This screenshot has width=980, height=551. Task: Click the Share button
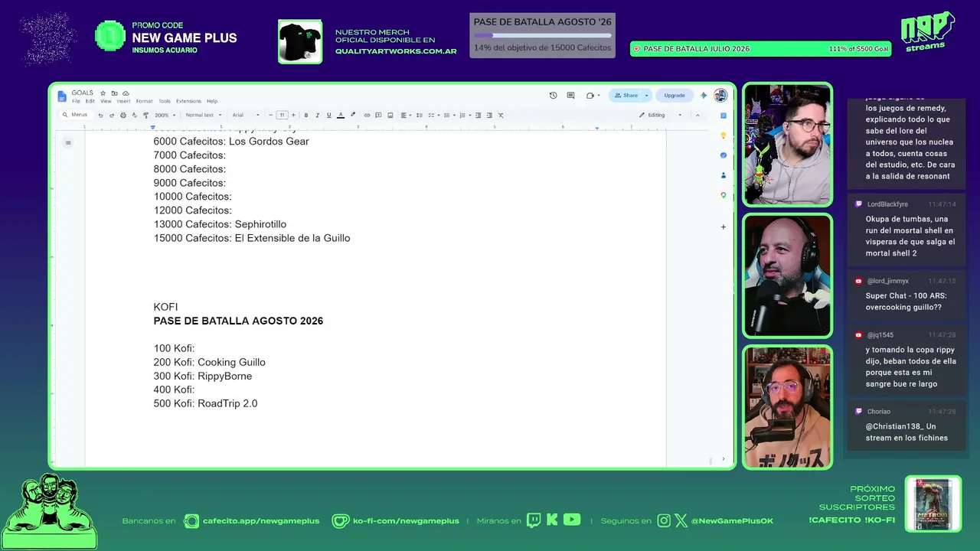(x=626, y=96)
